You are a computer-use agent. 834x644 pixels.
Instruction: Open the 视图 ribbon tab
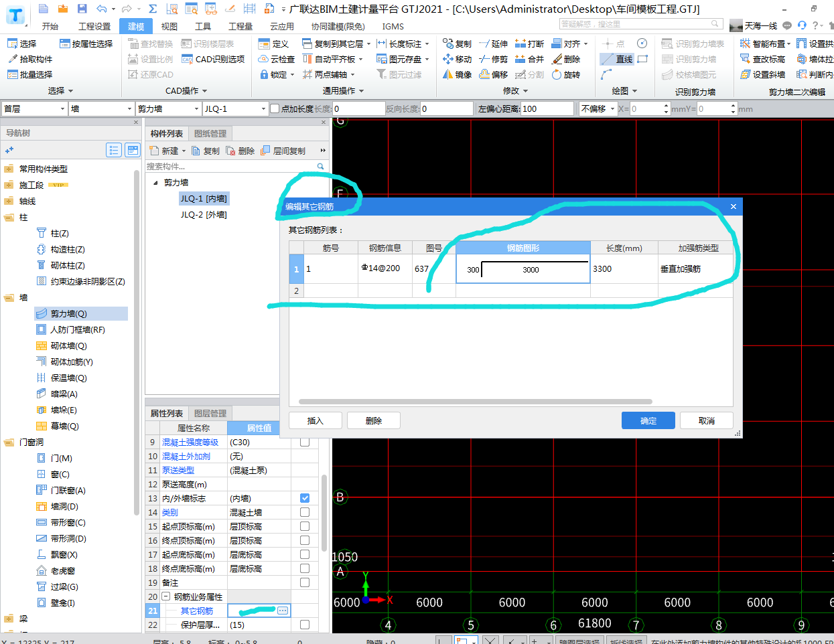[x=169, y=26]
